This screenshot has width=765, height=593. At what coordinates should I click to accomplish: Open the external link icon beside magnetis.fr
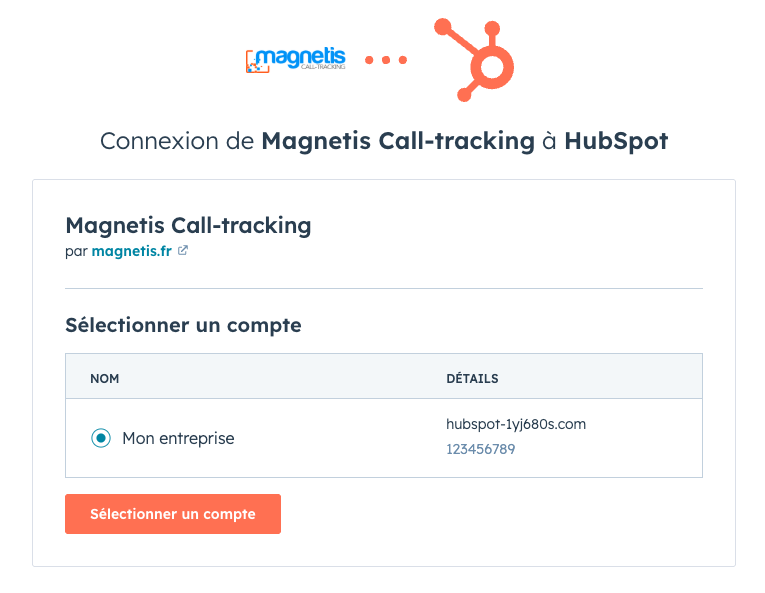point(183,250)
